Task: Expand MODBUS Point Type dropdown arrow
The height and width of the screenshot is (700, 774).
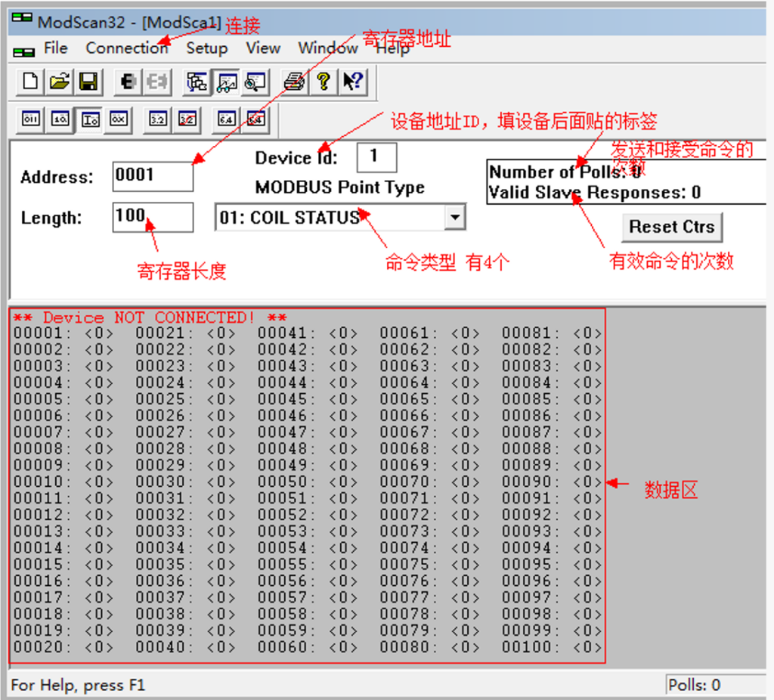Action: point(454,217)
